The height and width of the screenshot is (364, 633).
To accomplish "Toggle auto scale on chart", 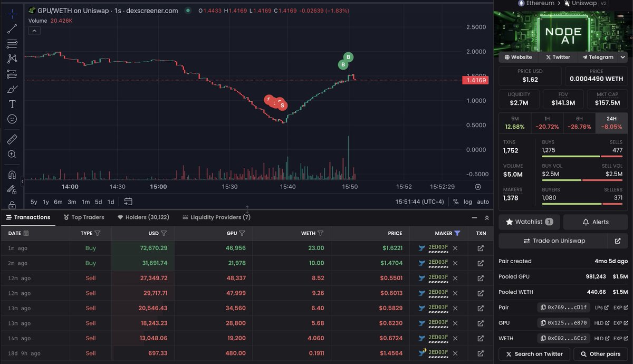I will [x=483, y=202].
